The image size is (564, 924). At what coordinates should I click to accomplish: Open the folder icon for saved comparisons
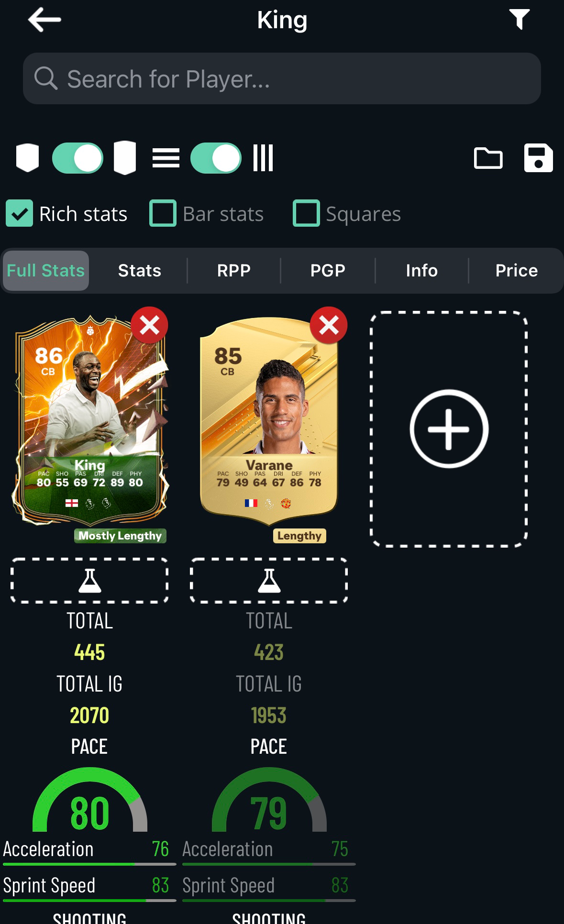[488, 158]
